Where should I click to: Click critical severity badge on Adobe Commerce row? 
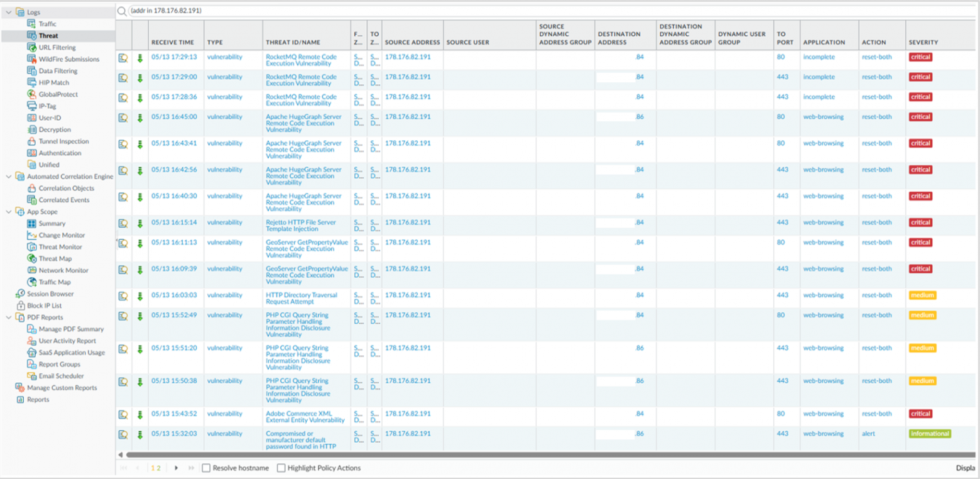pos(920,414)
